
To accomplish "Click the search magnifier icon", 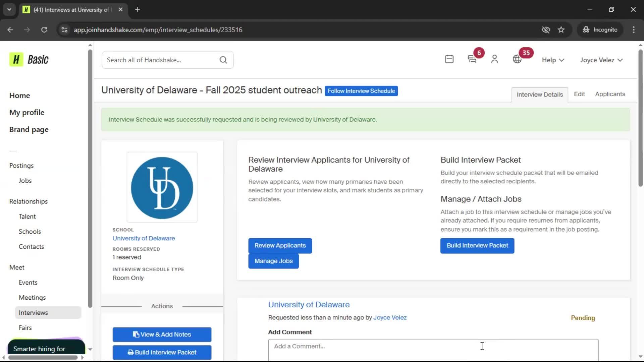I will 223,60.
